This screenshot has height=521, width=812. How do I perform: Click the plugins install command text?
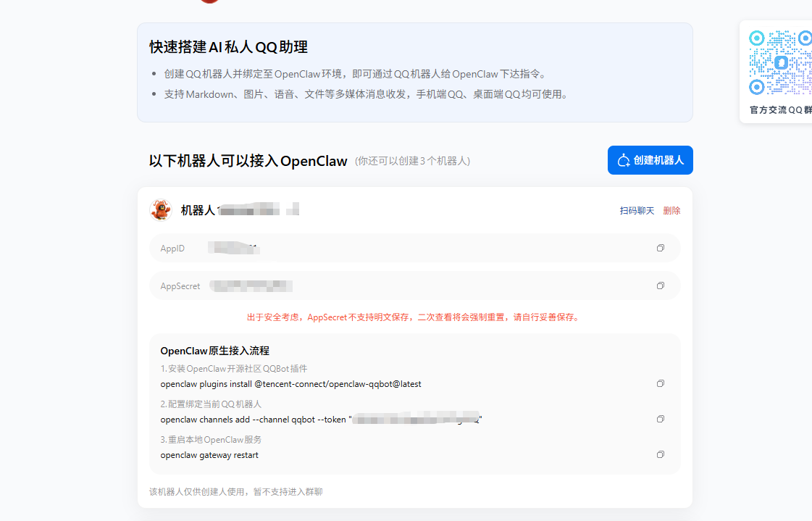pyautogui.click(x=290, y=383)
